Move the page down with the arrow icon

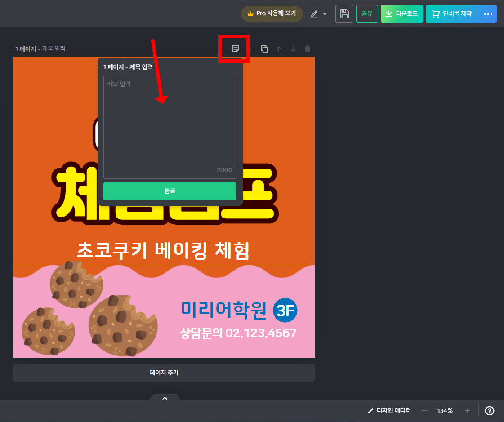[293, 49]
